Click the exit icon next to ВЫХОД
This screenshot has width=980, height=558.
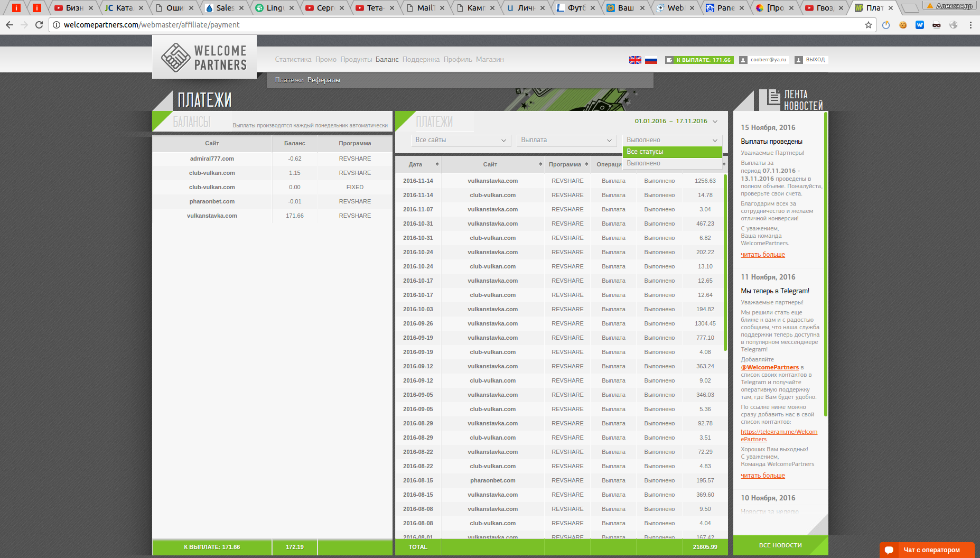pyautogui.click(x=799, y=60)
